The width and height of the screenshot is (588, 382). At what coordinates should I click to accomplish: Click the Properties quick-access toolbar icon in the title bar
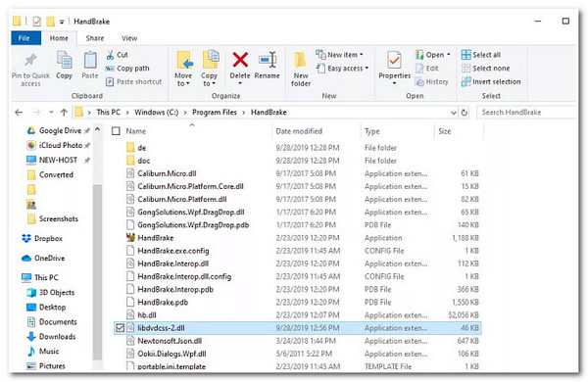click(x=36, y=22)
